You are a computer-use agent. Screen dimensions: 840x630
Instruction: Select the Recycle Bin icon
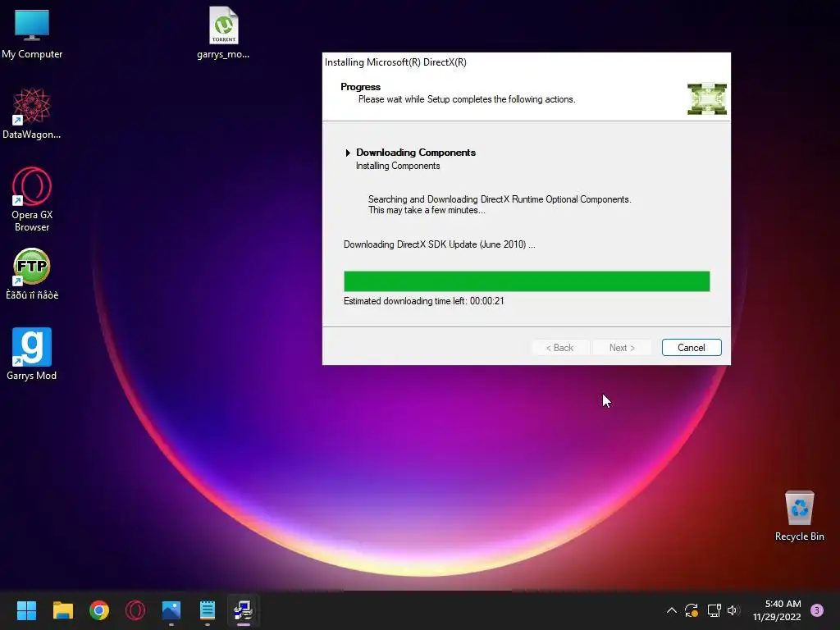click(799, 516)
